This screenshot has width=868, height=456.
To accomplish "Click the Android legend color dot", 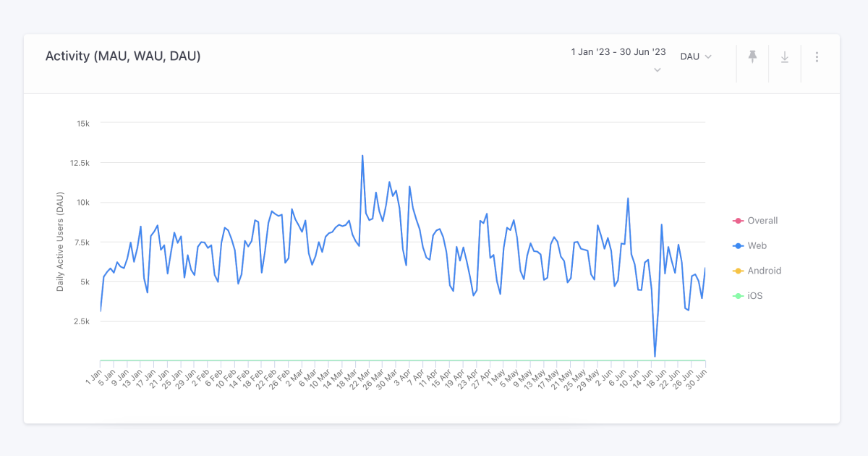I will point(739,271).
